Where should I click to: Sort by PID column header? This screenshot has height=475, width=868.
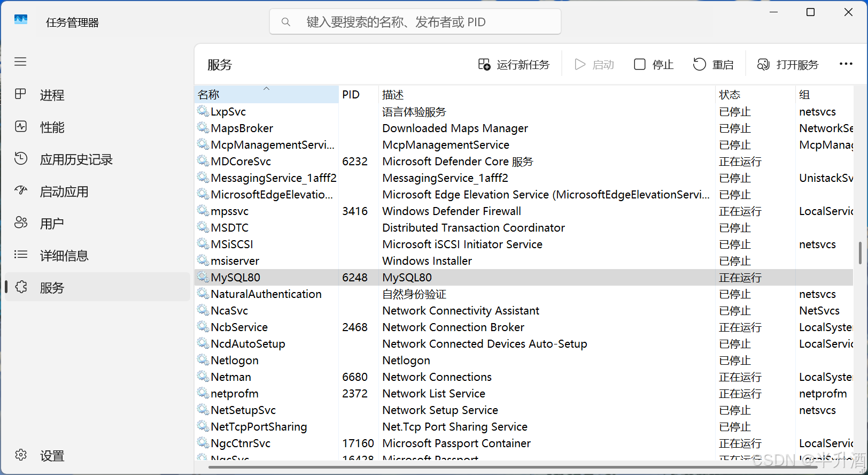pyautogui.click(x=359, y=95)
